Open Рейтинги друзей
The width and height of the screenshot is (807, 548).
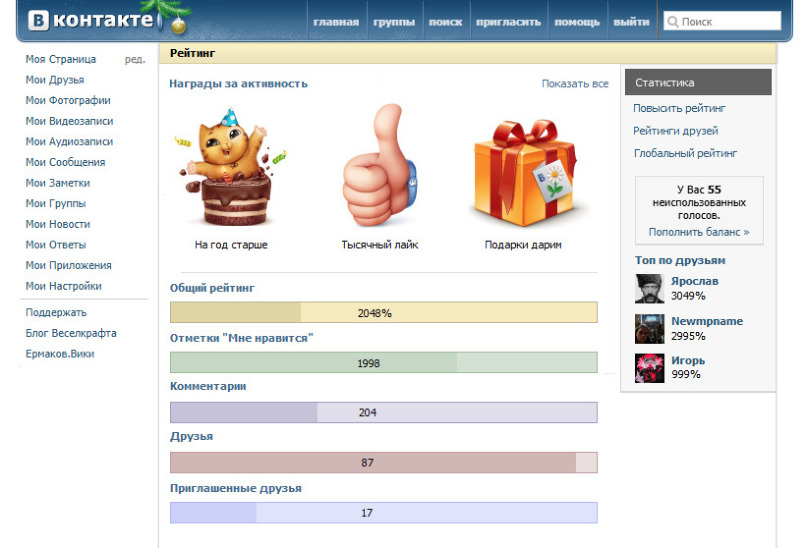pos(676,131)
